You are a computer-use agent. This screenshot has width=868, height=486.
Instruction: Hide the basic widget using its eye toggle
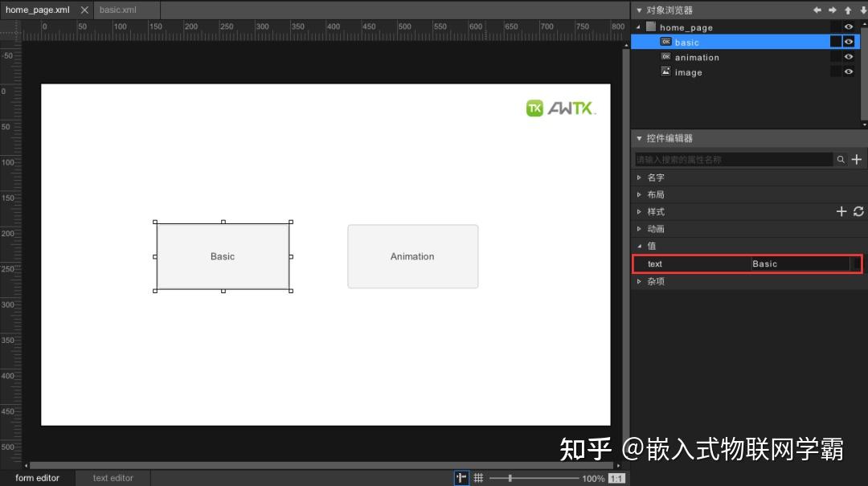tap(849, 41)
